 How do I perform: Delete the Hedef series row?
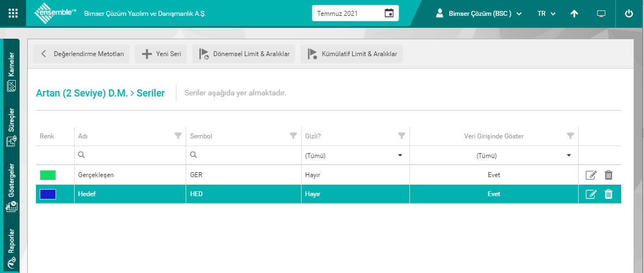click(609, 194)
